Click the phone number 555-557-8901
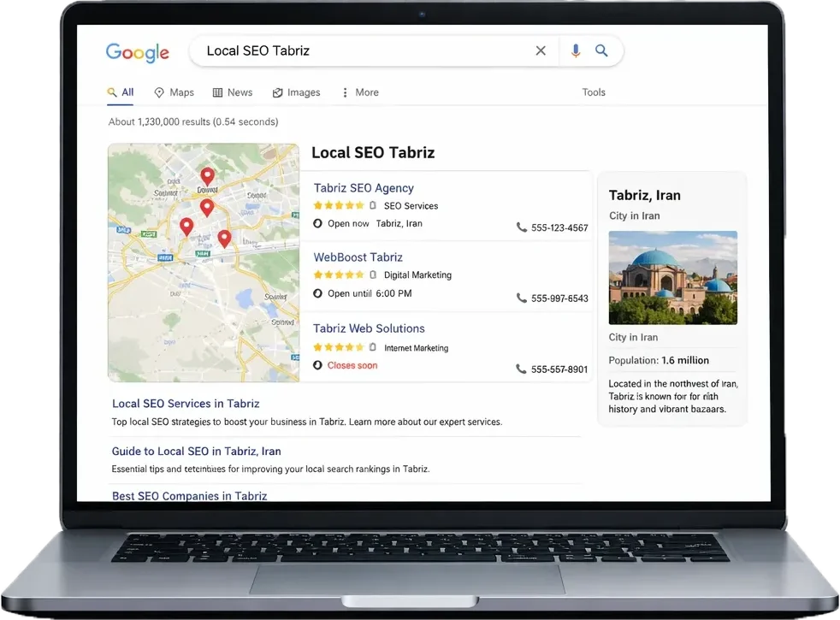The height and width of the screenshot is (620, 840). pyautogui.click(x=559, y=369)
